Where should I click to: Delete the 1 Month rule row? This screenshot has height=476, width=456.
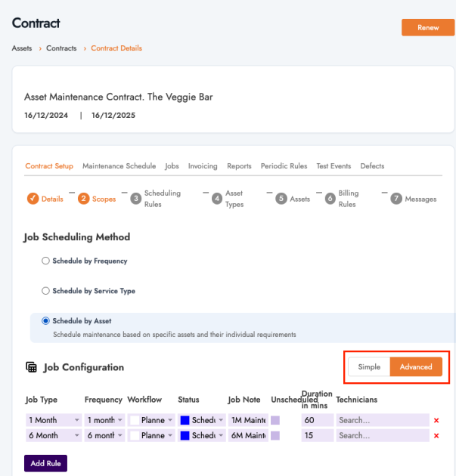(x=436, y=420)
